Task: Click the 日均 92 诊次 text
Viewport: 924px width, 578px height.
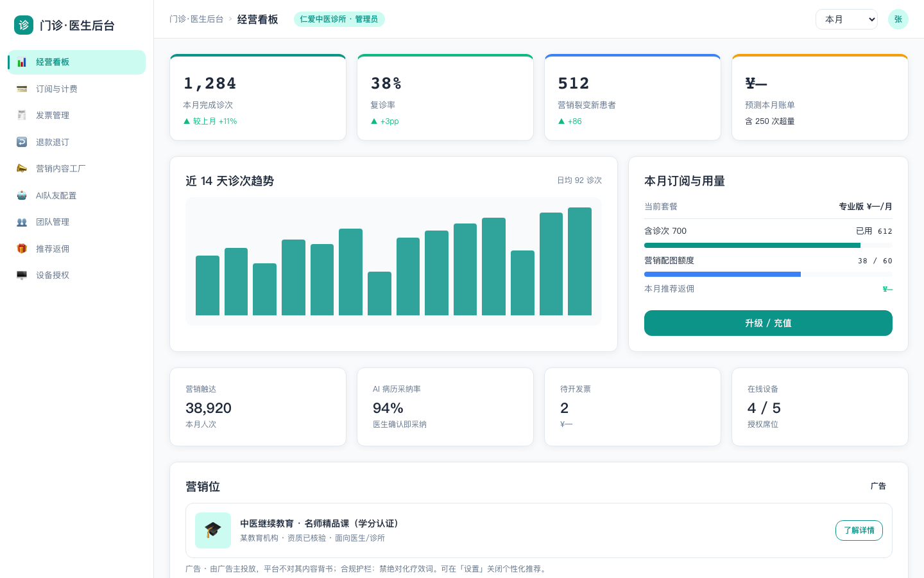Action: [579, 180]
